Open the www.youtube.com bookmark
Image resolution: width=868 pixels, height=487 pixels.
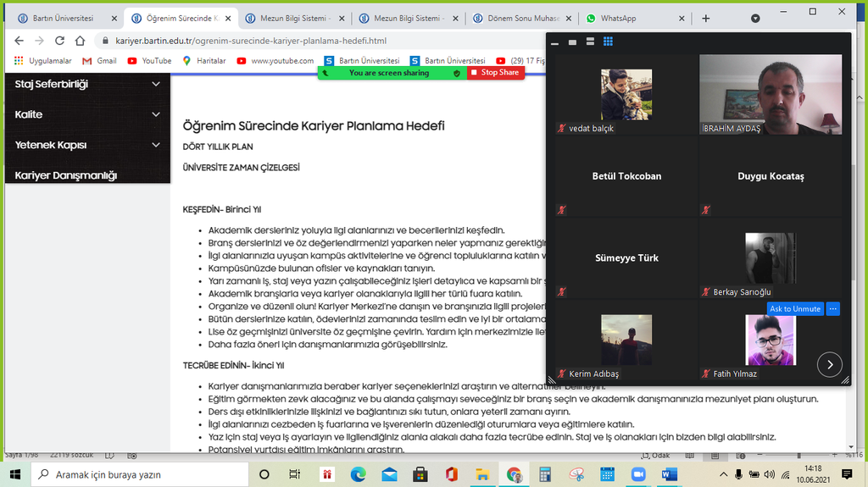click(x=275, y=61)
